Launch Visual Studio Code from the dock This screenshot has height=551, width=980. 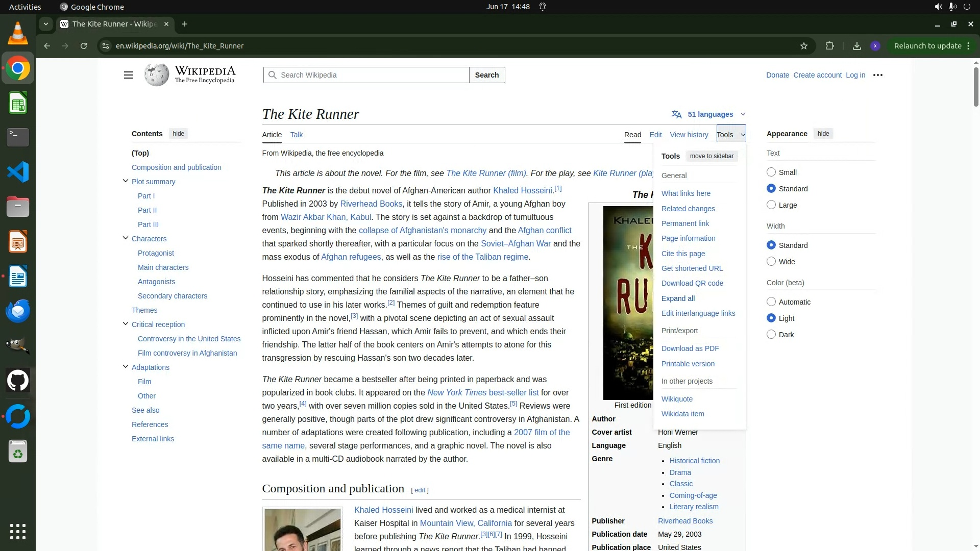(x=18, y=172)
